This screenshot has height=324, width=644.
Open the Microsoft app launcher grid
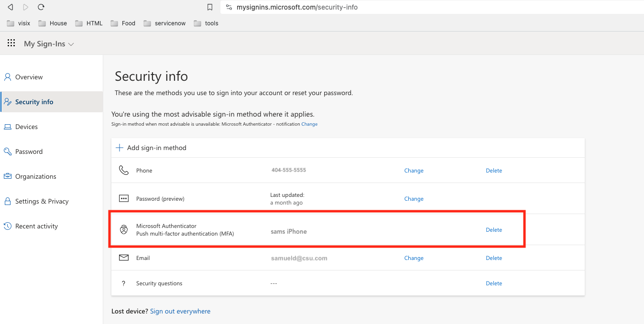click(11, 43)
